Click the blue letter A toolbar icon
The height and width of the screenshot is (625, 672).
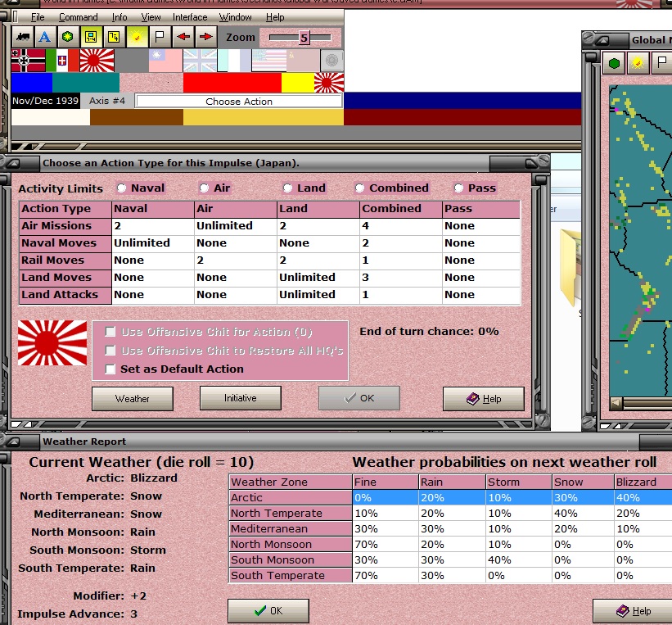point(44,37)
